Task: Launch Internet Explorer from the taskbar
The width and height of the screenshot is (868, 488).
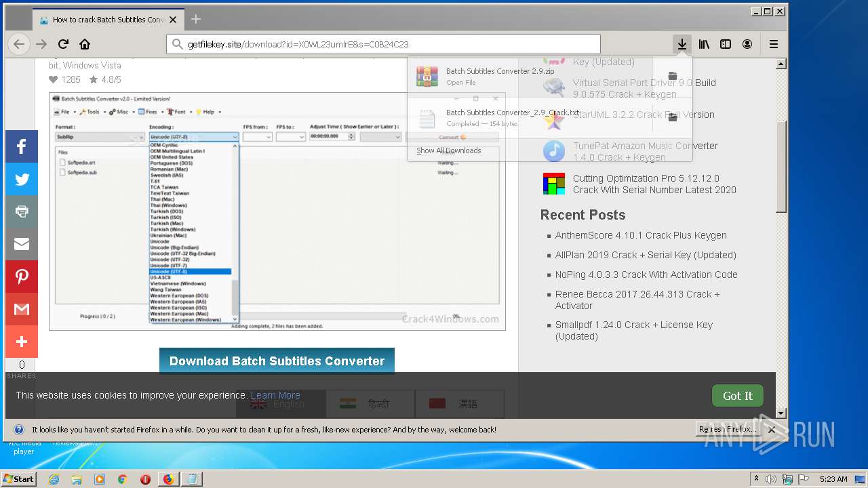Action: point(54,479)
